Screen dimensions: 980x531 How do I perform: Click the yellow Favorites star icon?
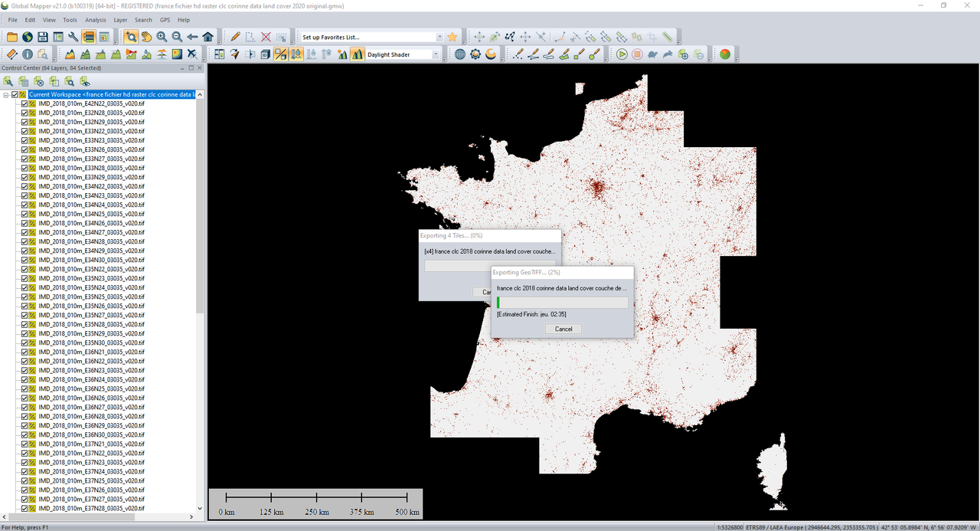tap(452, 37)
